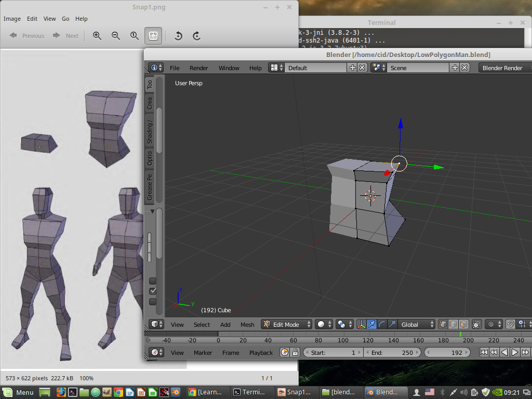
Task: Open the timeline Marker menu
Action: [x=203, y=353]
